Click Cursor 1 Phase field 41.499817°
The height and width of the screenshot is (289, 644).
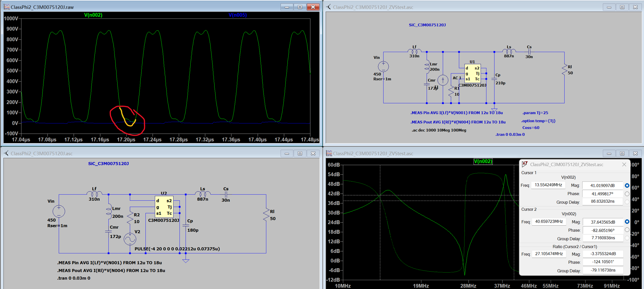pyautogui.click(x=603, y=194)
